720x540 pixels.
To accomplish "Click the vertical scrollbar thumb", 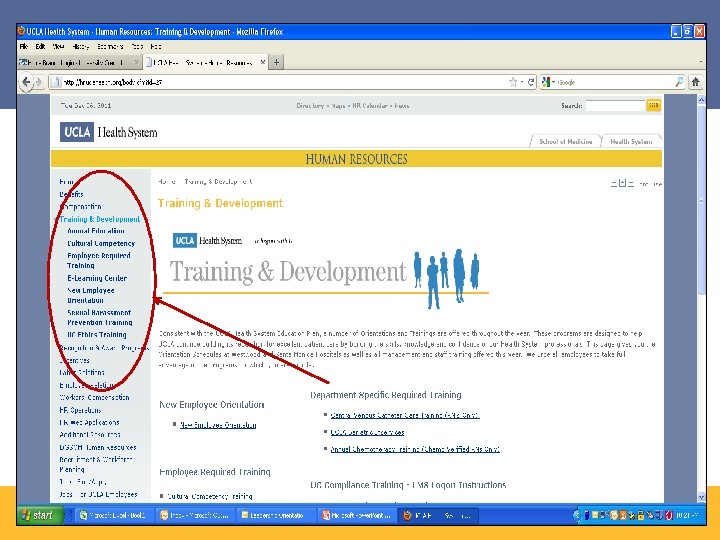I will click(701, 202).
